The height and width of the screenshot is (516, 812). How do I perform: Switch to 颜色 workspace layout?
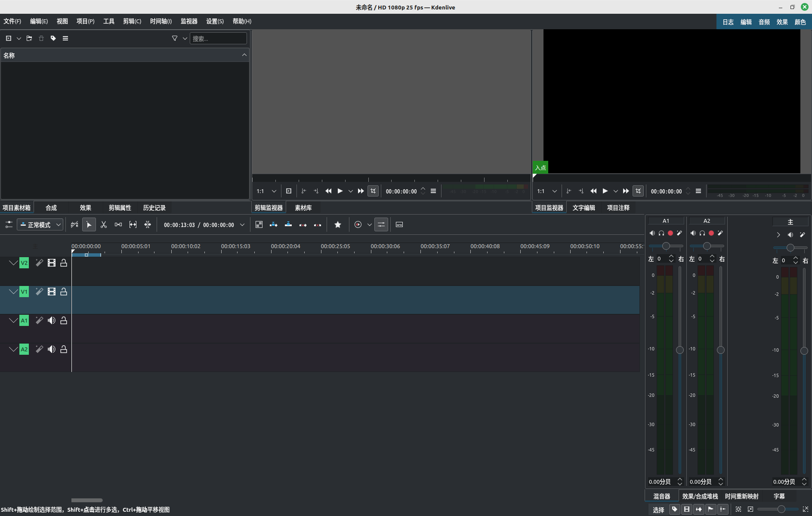point(800,22)
